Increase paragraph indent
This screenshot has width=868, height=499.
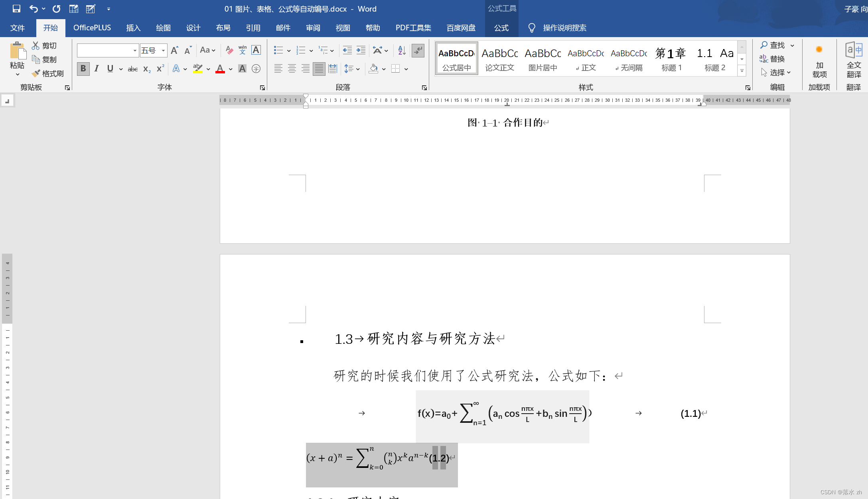pos(361,50)
